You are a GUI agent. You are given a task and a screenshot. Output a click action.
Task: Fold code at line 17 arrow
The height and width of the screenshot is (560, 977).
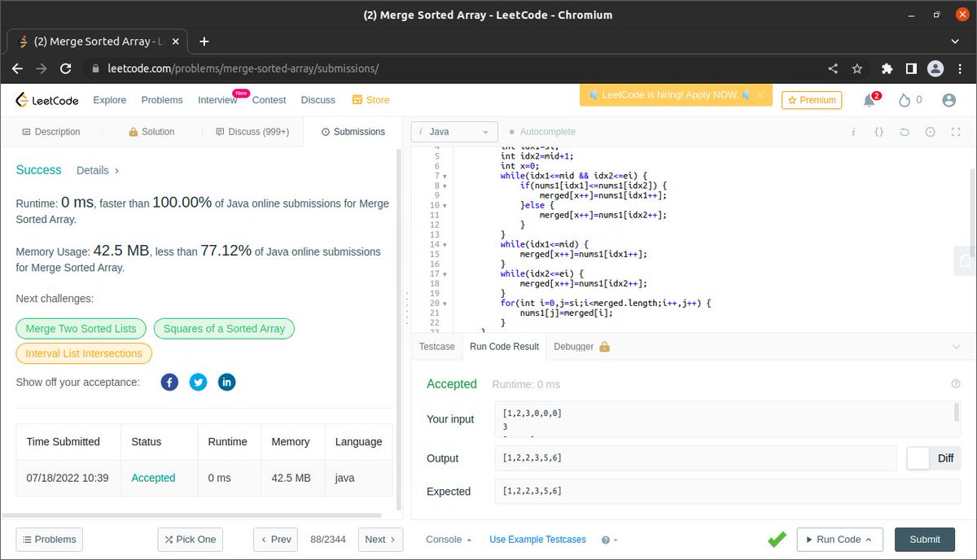[x=445, y=274]
